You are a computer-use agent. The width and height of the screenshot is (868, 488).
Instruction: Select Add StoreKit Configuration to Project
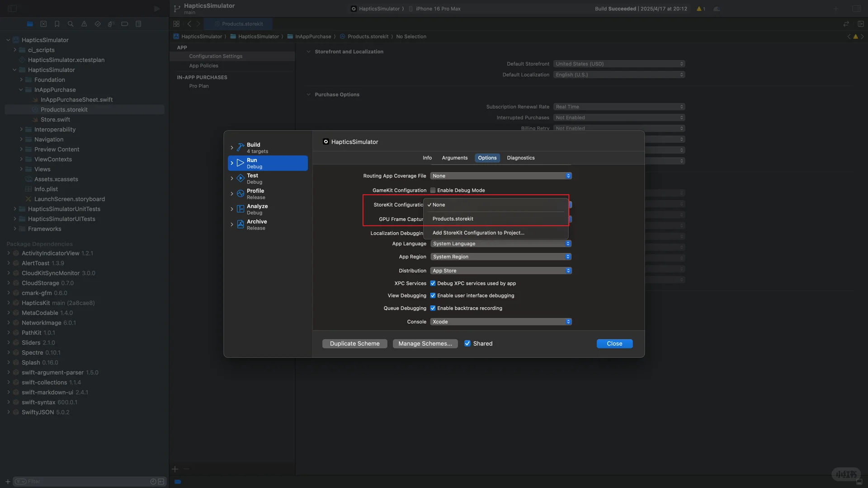point(478,233)
